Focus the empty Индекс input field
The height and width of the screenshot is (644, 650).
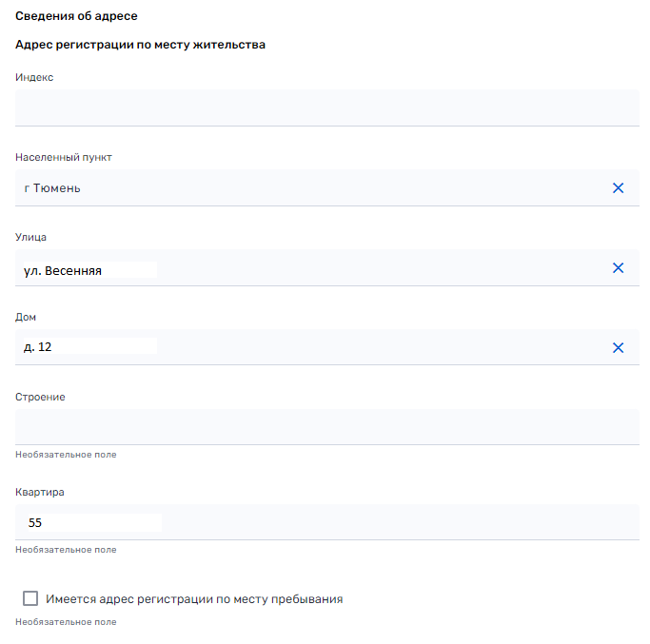326,107
